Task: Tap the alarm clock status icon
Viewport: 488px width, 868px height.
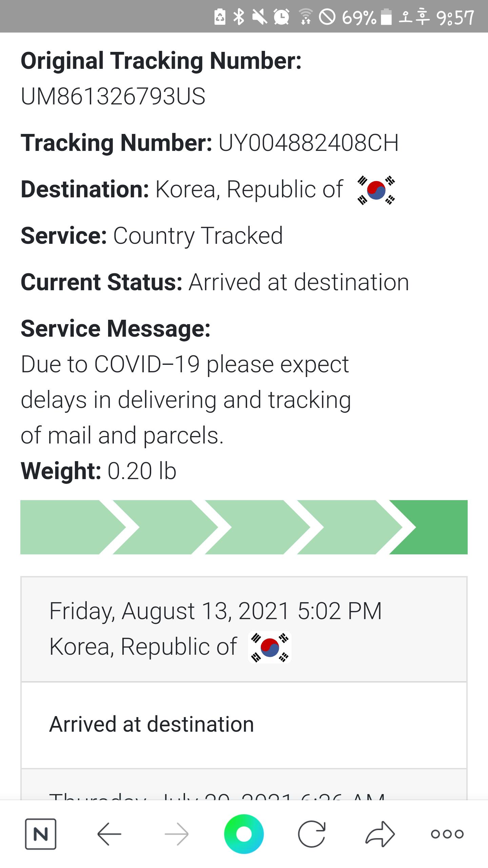Action: [x=281, y=17]
